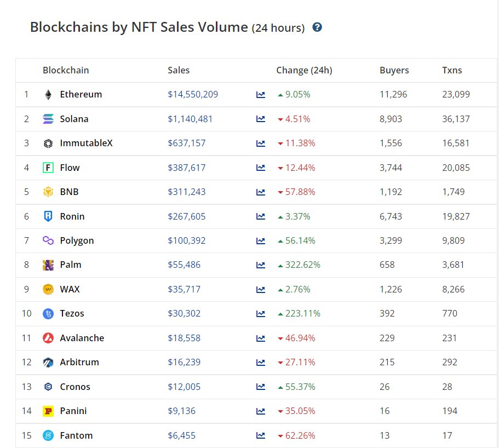Click the purple Polygon logo
The height and width of the screenshot is (448, 499).
[x=48, y=240]
